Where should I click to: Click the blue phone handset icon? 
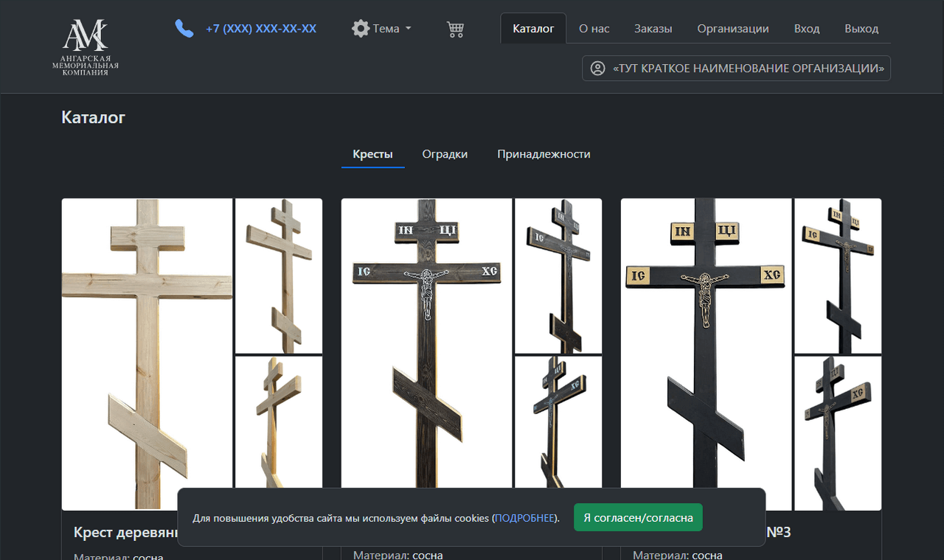click(184, 29)
